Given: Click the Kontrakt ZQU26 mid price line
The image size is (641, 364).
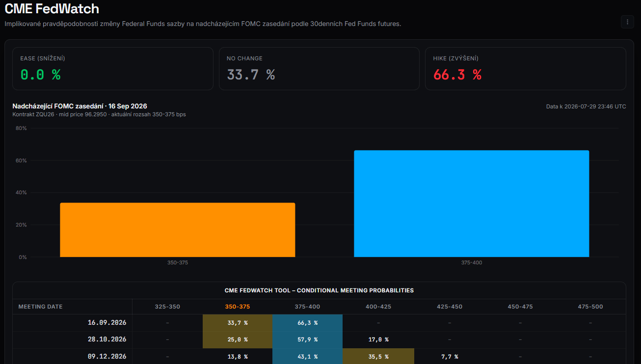Looking at the screenshot, I should (x=99, y=114).
